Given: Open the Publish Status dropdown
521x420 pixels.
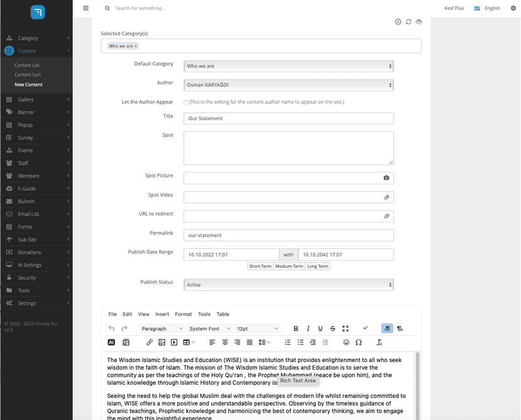Looking at the screenshot, I should tap(288, 284).
